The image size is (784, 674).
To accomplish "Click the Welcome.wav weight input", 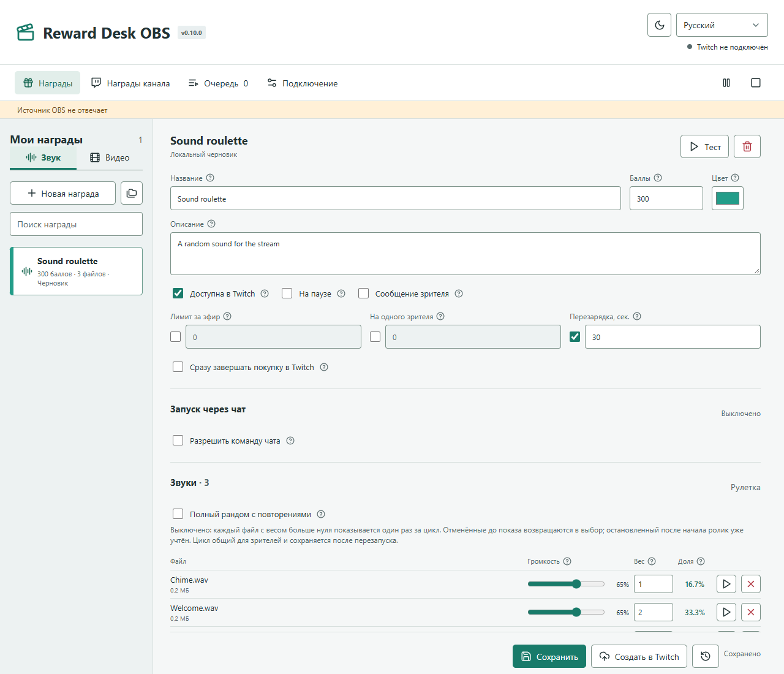I will click(654, 612).
